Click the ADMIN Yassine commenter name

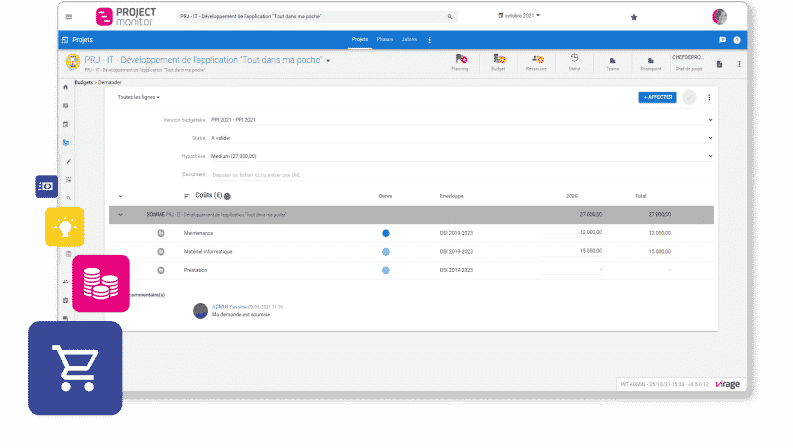coord(229,307)
